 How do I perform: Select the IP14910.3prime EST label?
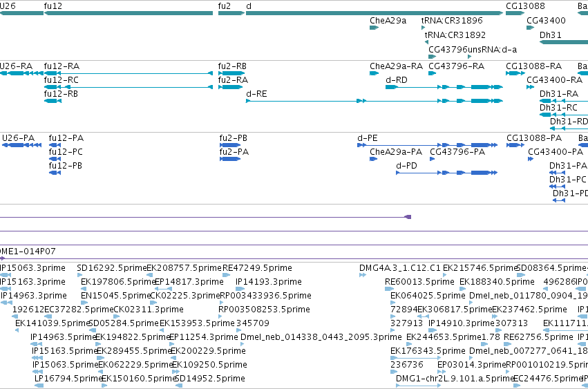tap(462, 323)
